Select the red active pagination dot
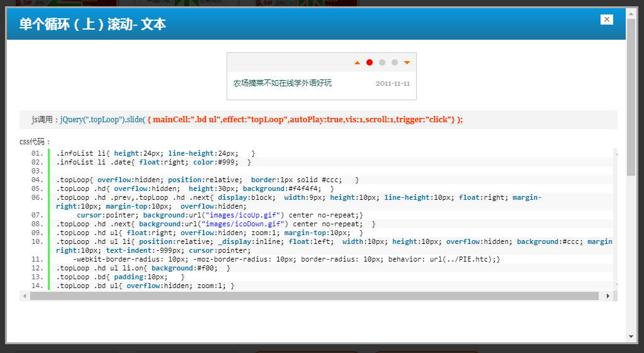Viewport: 644px width, 353px height. (x=370, y=62)
